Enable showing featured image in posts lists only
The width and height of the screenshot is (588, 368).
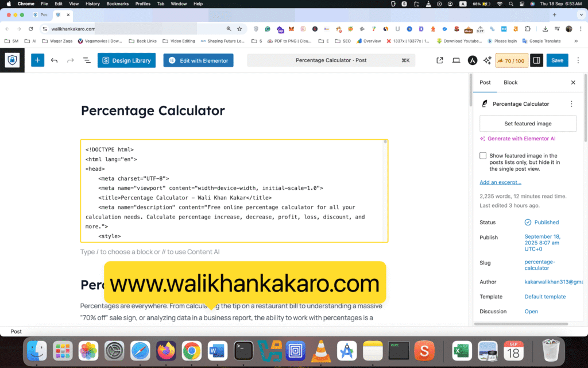(x=483, y=155)
